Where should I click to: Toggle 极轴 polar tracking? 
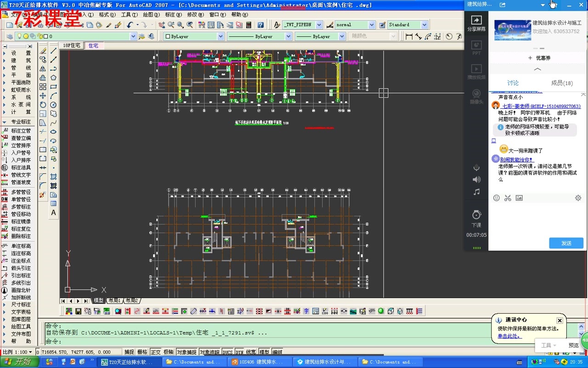(x=169, y=352)
